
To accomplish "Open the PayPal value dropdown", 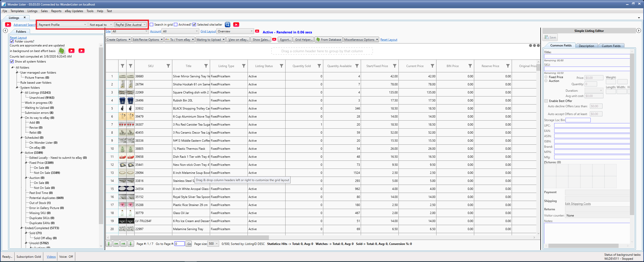I will (131, 25).
